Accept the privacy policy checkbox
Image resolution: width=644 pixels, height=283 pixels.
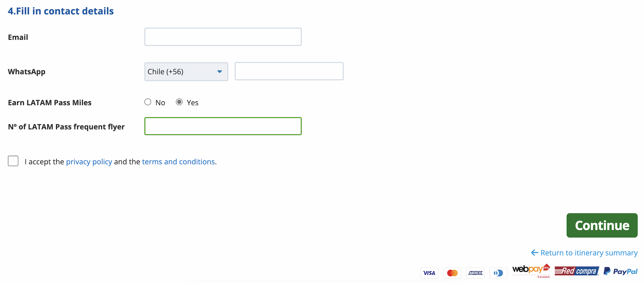pyautogui.click(x=13, y=161)
